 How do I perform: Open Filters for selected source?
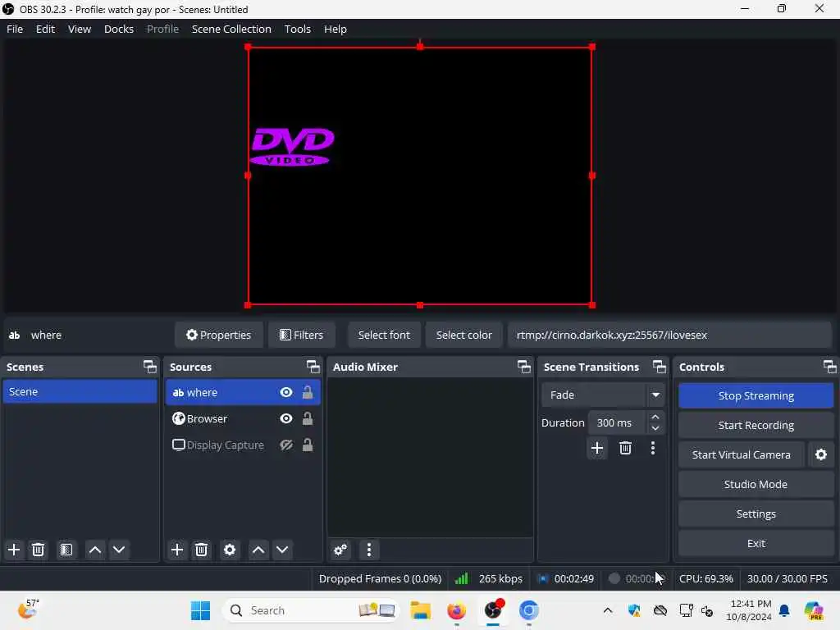302,335
